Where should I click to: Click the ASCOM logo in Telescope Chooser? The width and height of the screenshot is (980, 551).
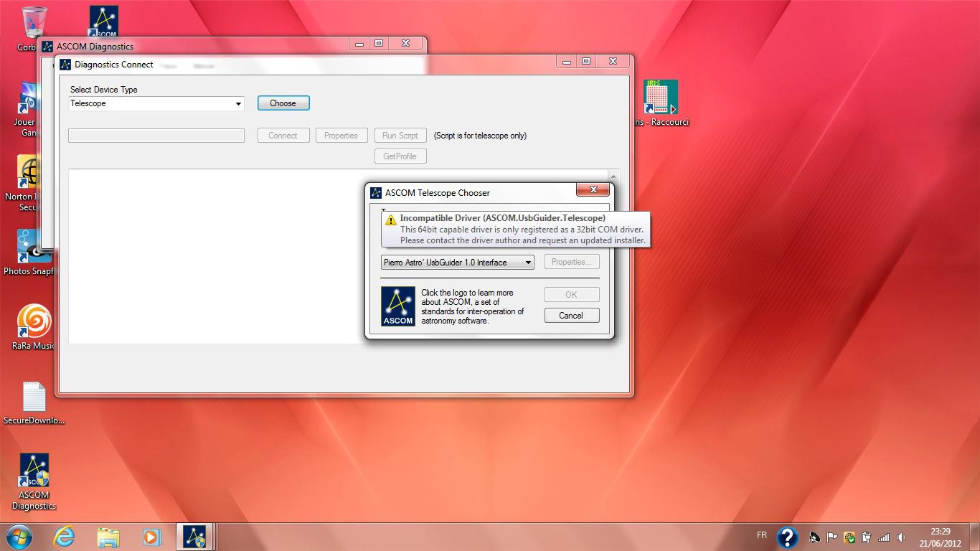coord(397,306)
